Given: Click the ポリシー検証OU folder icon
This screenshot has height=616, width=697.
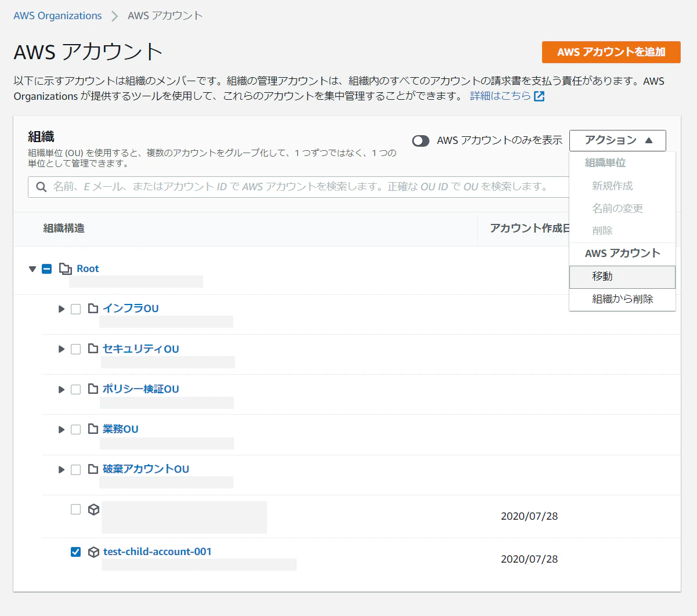Looking at the screenshot, I should coord(93,389).
